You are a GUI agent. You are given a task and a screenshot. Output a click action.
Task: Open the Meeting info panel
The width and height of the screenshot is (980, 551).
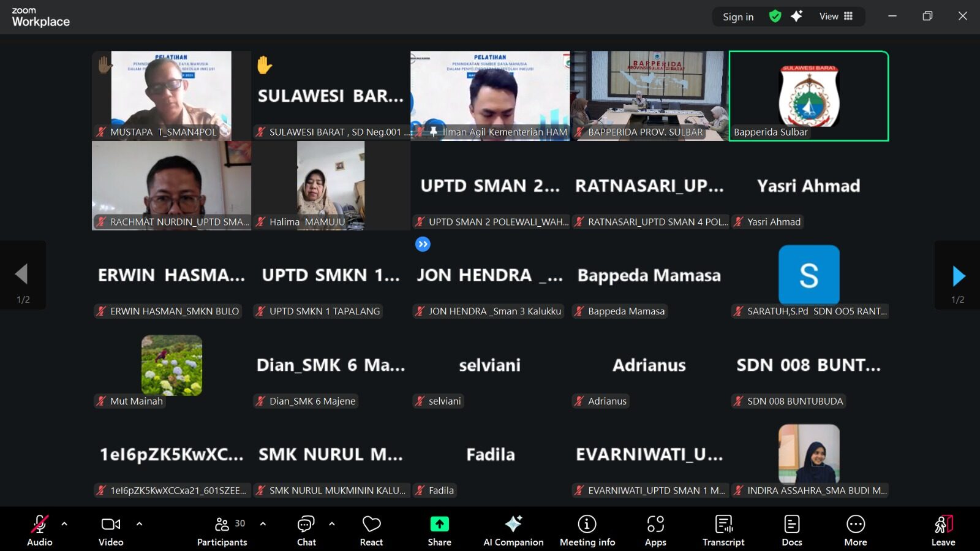coord(587,530)
